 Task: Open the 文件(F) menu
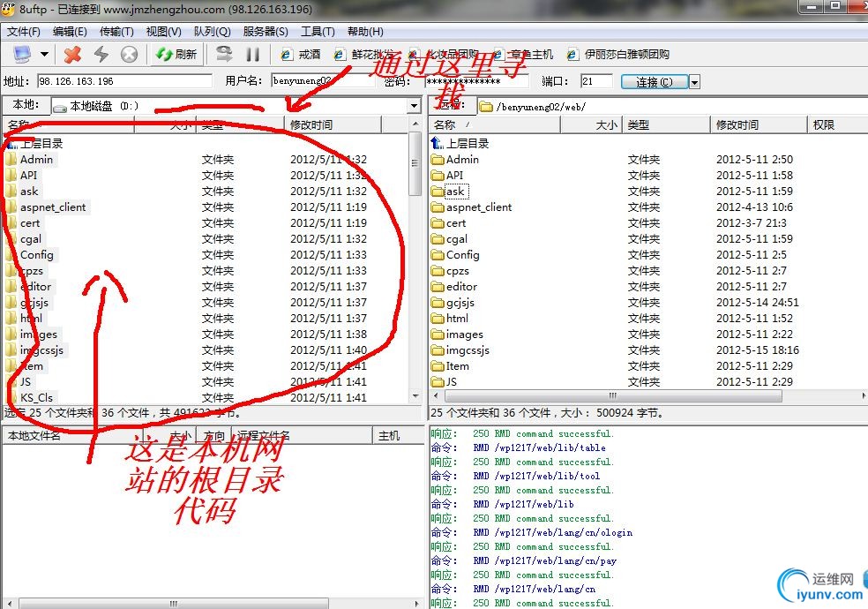pos(23,32)
